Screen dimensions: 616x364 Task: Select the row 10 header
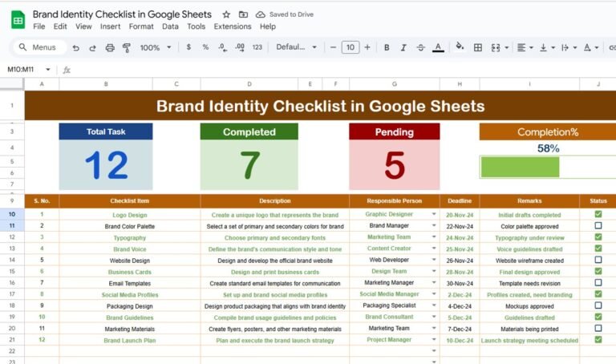12,214
